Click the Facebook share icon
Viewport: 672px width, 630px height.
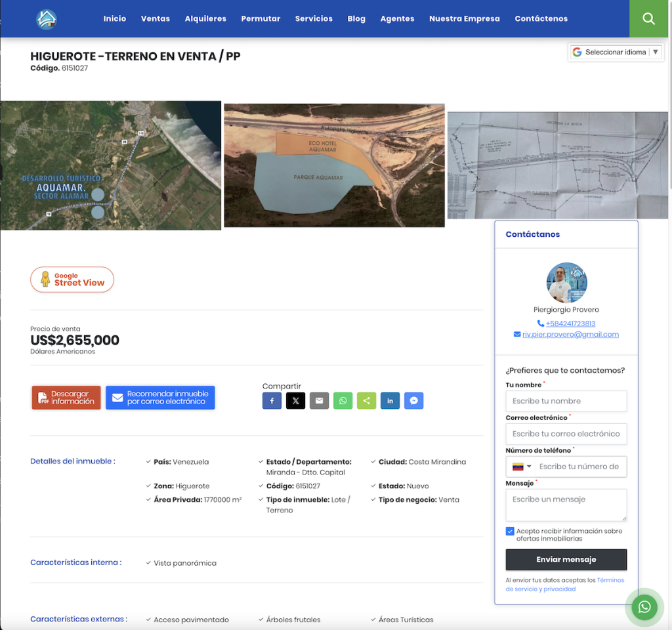[x=272, y=400]
